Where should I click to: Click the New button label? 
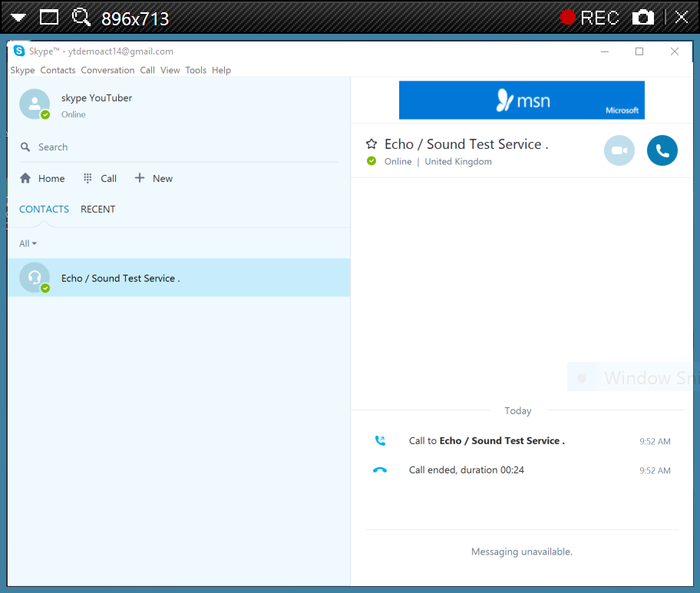click(x=163, y=179)
